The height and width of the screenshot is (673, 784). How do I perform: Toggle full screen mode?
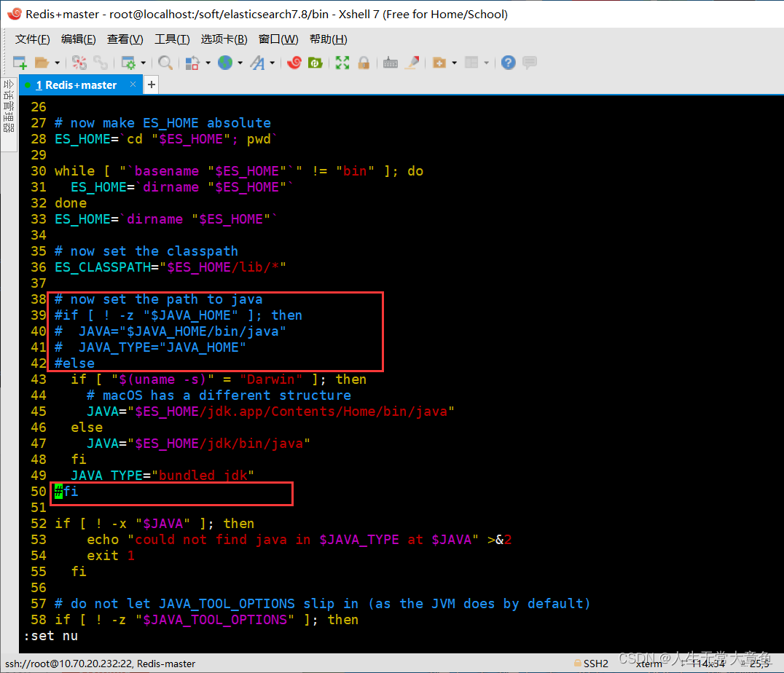coord(341,63)
